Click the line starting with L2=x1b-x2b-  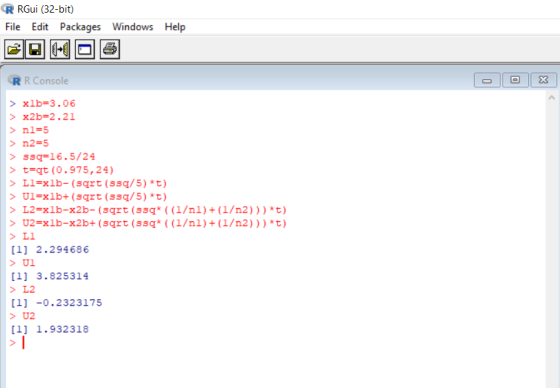(148, 210)
